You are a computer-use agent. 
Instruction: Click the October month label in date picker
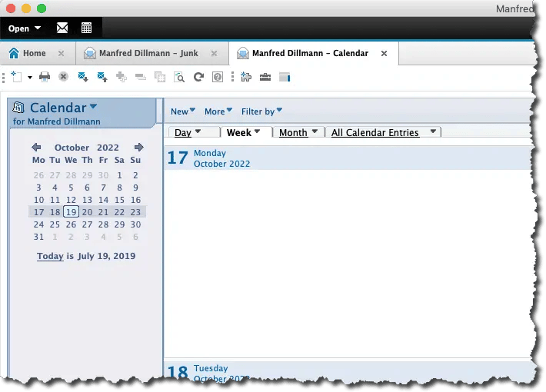(72, 148)
